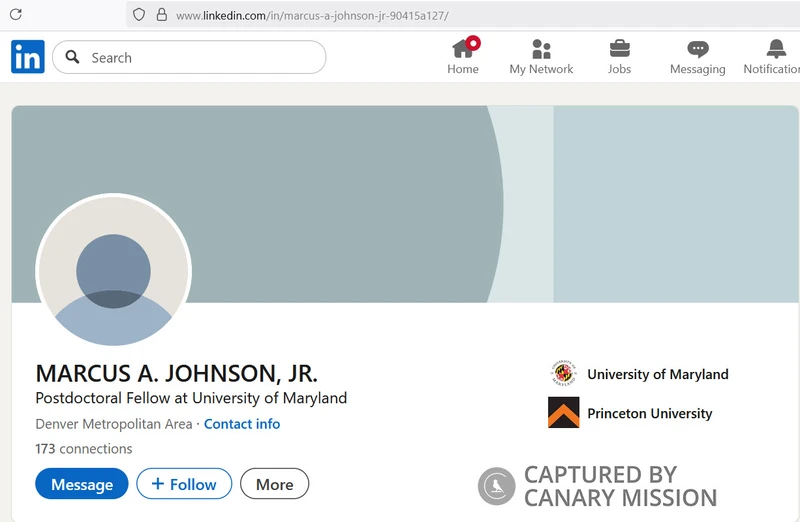The image size is (800, 522).
Task: Open Messaging from the top nav
Action: click(x=697, y=57)
